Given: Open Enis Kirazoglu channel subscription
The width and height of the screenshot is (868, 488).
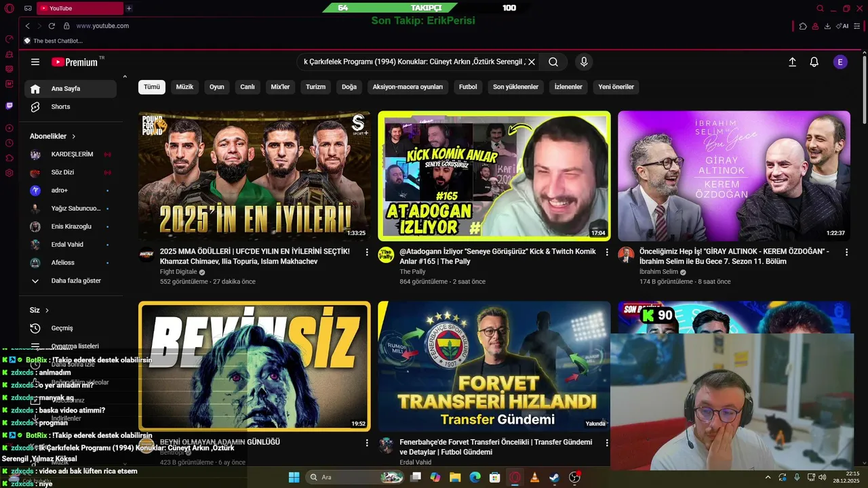Looking at the screenshot, I should click(71, 226).
